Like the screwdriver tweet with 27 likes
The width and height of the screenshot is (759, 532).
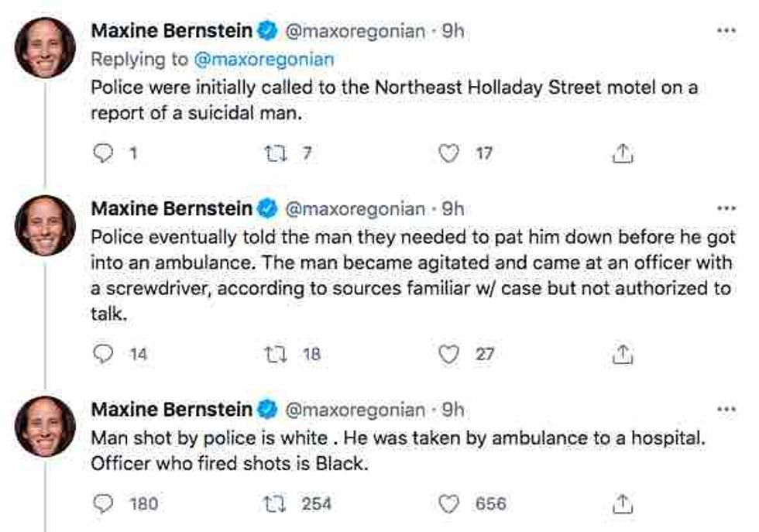click(x=448, y=354)
